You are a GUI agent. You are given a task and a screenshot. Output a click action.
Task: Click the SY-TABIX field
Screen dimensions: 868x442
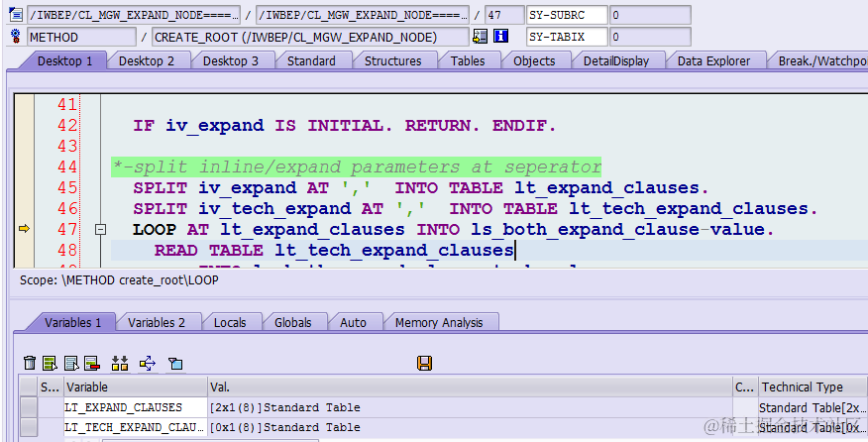(567, 37)
